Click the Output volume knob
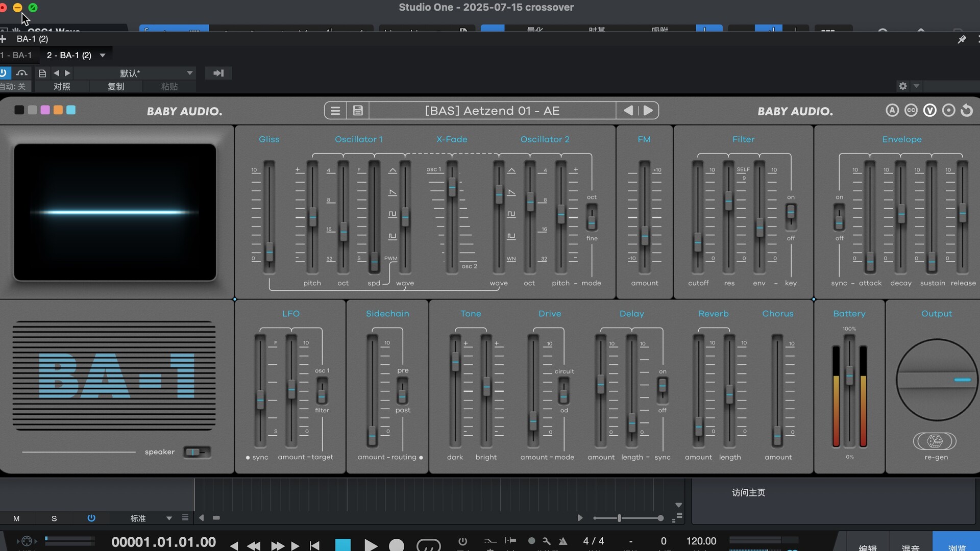980x551 pixels. pos(937,380)
